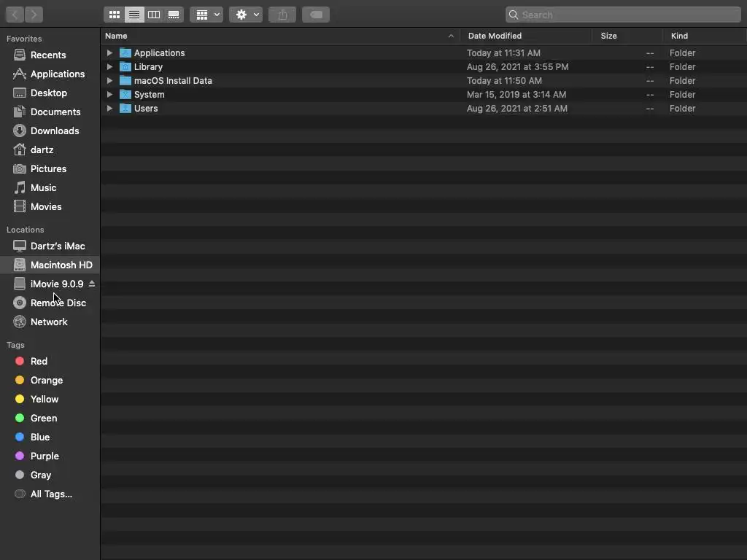The width and height of the screenshot is (747, 560).
Task: Switch to column view
Action: pyautogui.click(x=154, y=15)
